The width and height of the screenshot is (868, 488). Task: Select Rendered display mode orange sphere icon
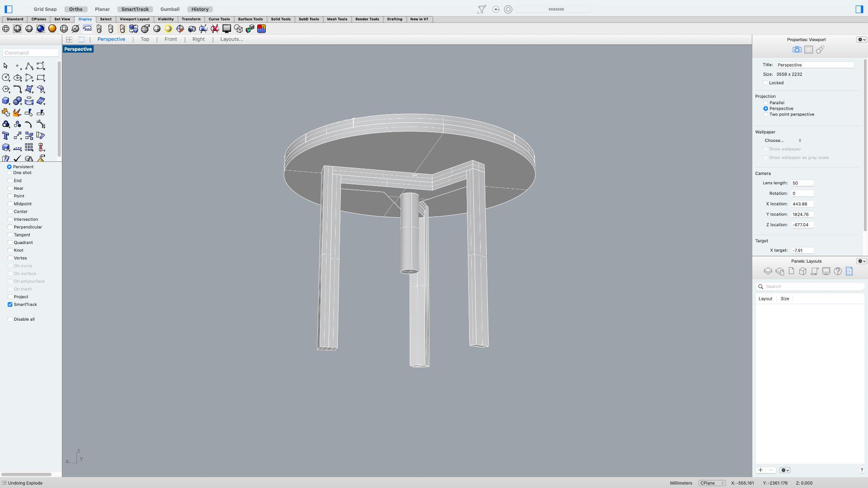pyautogui.click(x=52, y=28)
